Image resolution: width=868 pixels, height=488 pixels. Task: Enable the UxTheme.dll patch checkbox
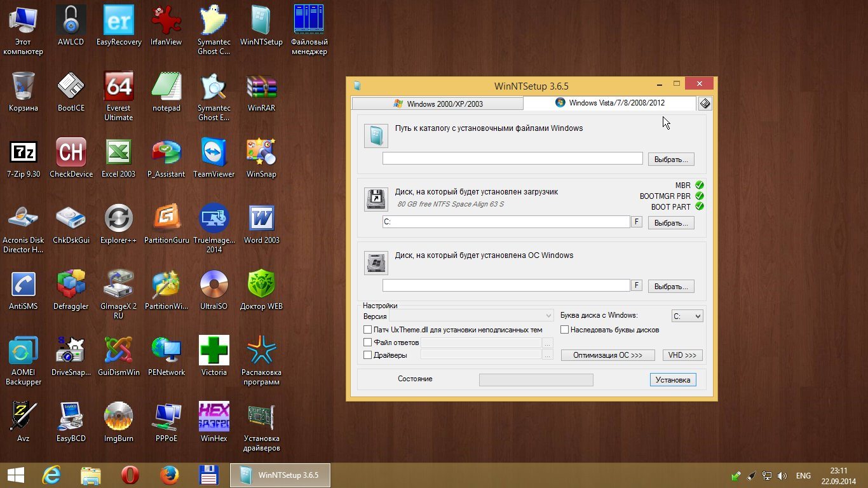click(367, 330)
